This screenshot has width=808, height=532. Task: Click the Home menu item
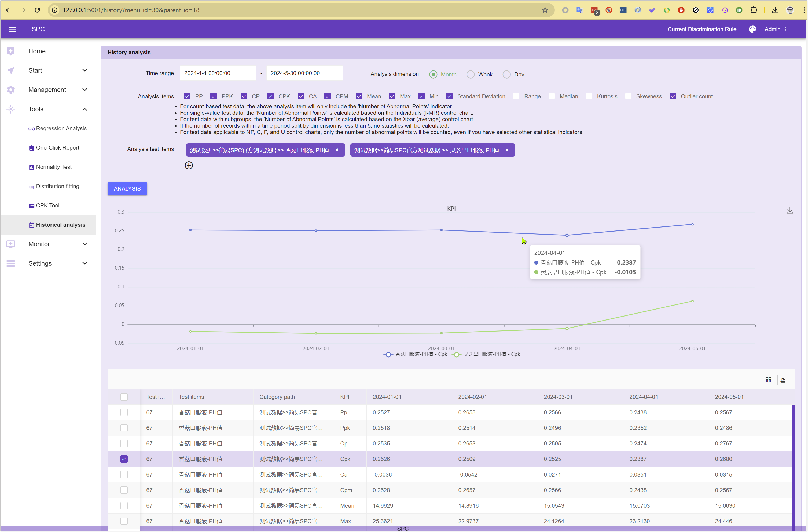[x=36, y=50]
